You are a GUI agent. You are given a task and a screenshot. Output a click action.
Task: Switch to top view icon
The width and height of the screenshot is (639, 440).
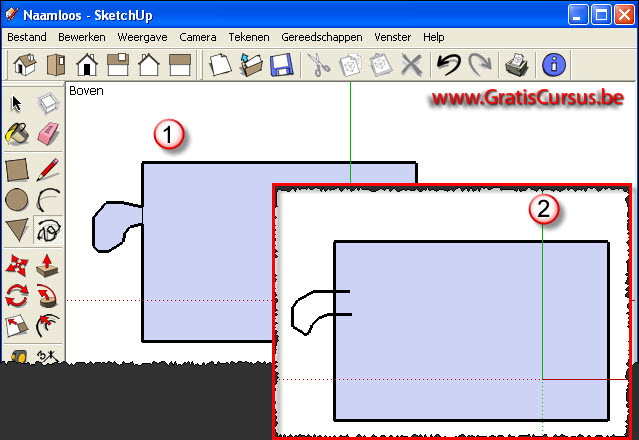(56, 64)
